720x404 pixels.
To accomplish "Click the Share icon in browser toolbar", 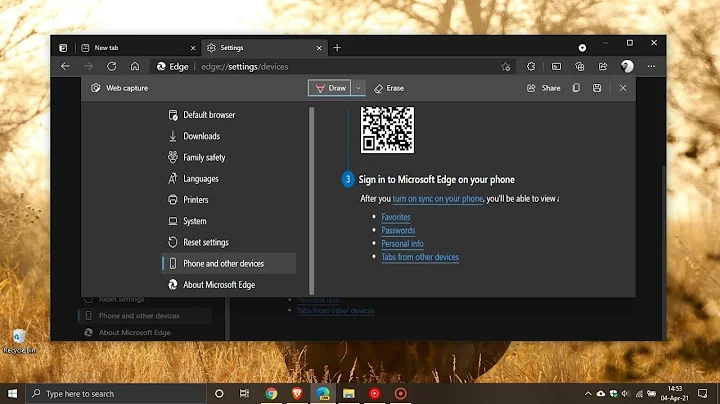I will tap(603, 67).
